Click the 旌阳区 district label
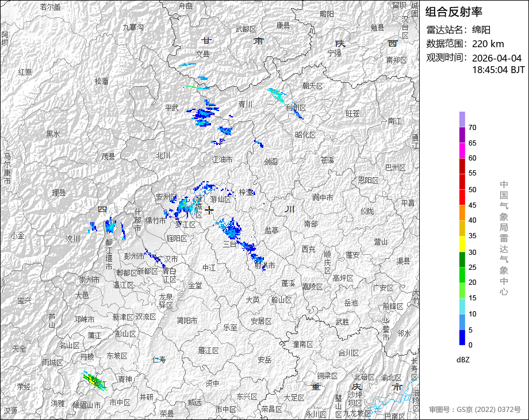This screenshot has height=420, width=529. click(177, 239)
